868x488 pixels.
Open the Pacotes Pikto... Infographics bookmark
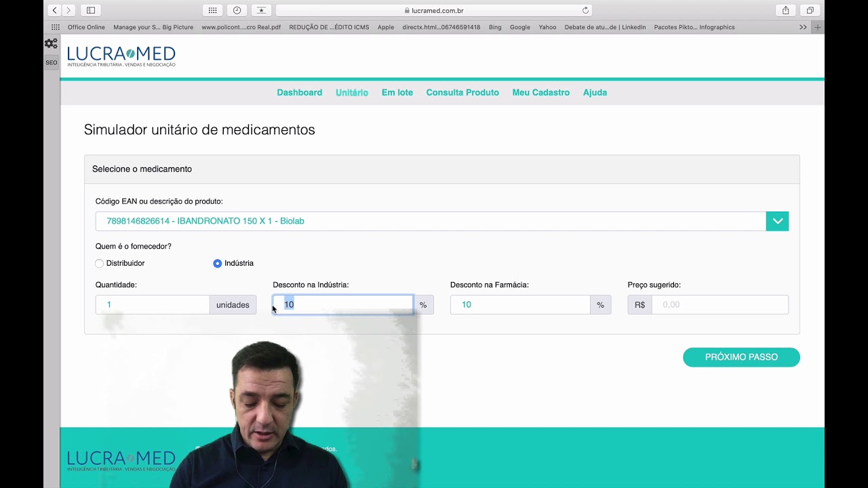[x=694, y=27]
